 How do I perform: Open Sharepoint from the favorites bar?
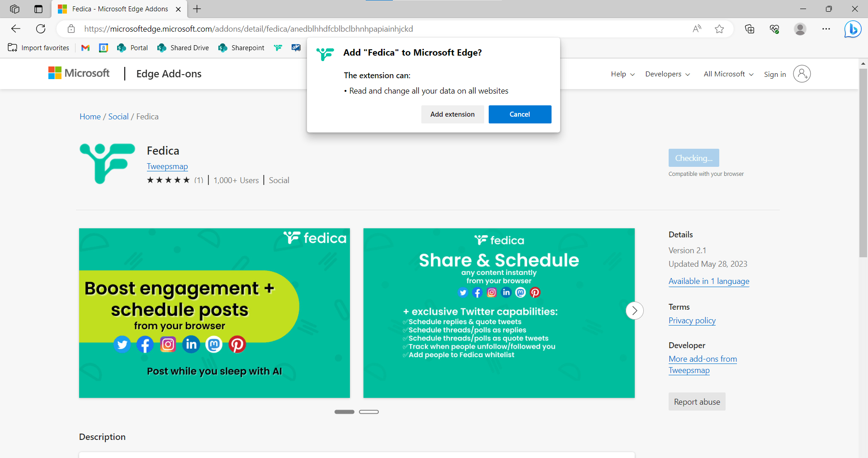(241, 47)
